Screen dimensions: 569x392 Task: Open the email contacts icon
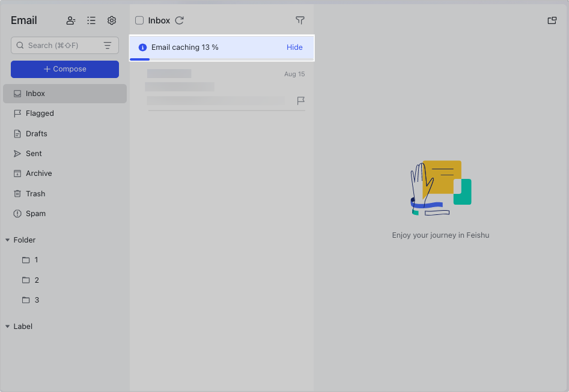click(70, 20)
